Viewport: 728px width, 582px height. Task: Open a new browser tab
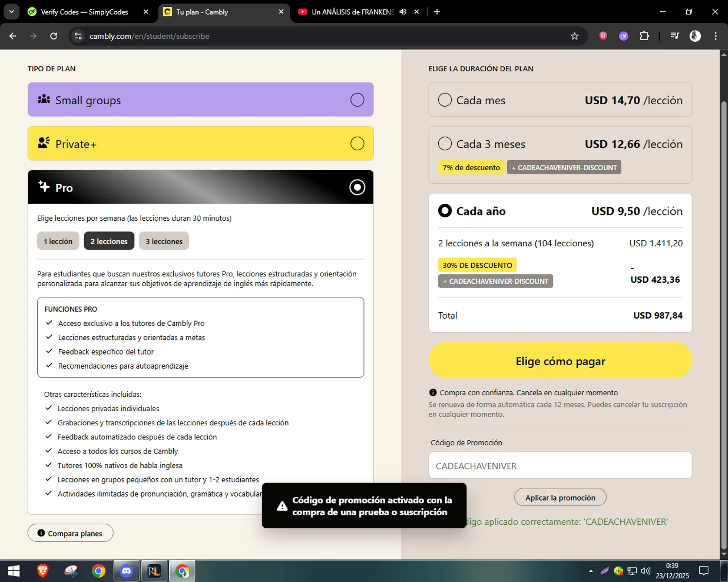[437, 12]
